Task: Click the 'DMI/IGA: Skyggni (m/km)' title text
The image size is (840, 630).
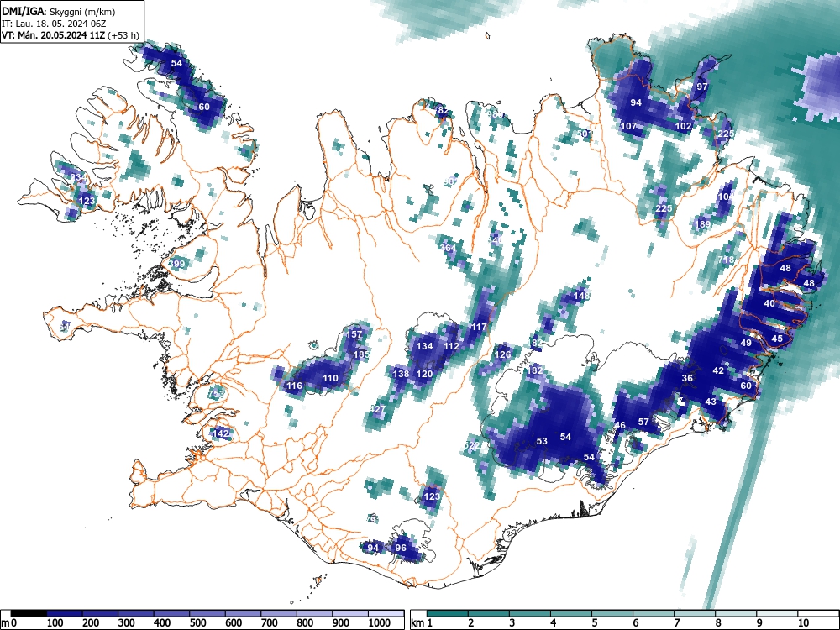Action: pos(59,11)
